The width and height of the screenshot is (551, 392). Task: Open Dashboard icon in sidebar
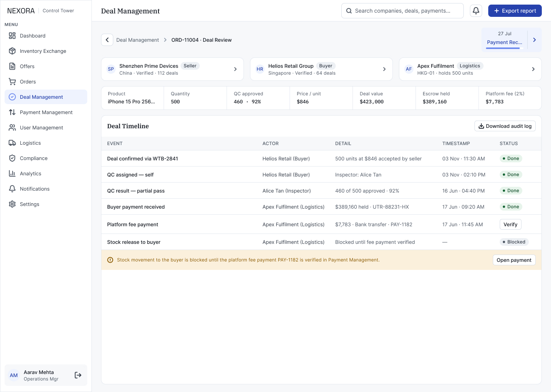tap(12, 36)
